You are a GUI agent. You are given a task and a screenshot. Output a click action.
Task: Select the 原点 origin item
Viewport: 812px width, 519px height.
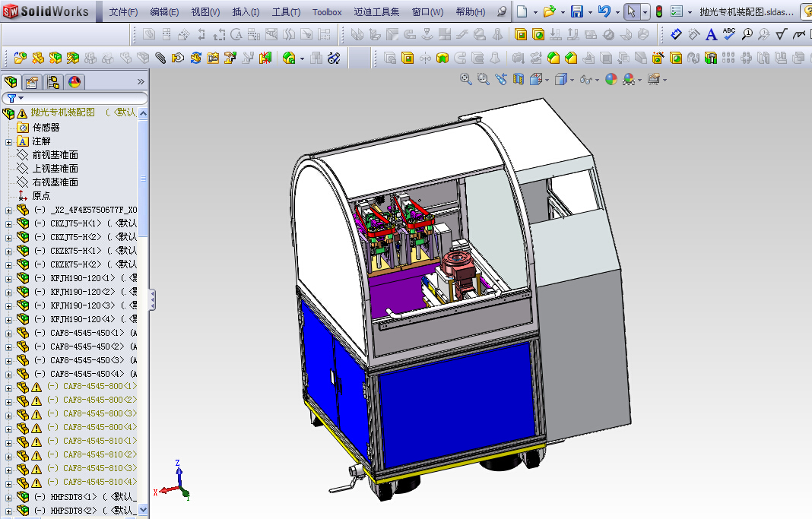pos(41,195)
